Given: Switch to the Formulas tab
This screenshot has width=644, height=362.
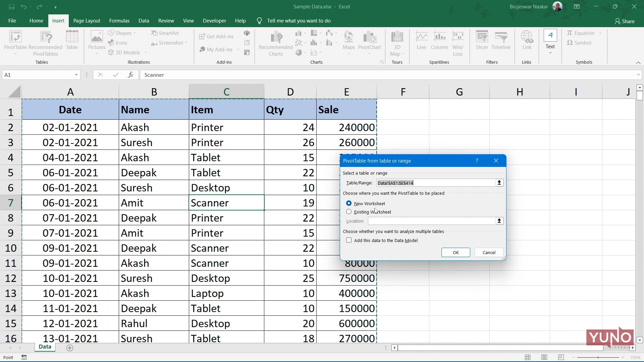Looking at the screenshot, I should pos(119,20).
